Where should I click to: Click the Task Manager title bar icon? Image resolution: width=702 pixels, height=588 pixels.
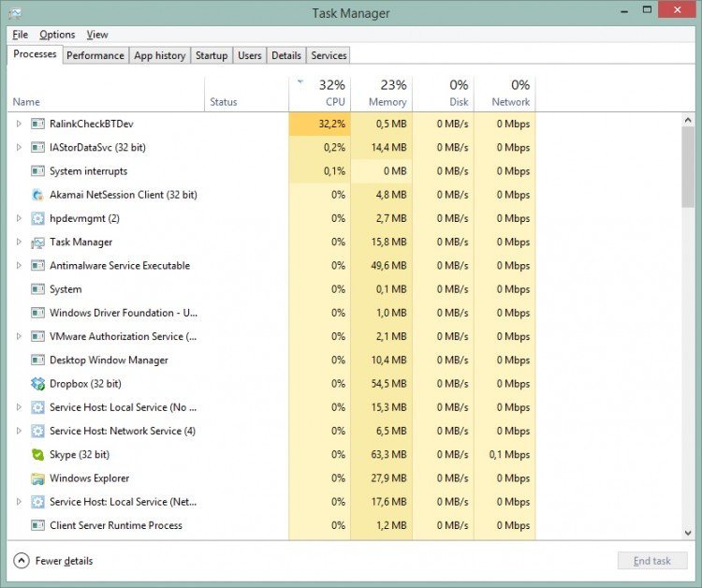pyautogui.click(x=14, y=13)
